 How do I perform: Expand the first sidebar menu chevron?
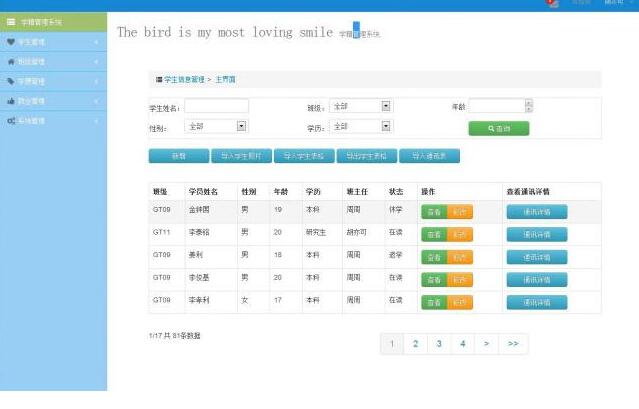click(96, 42)
